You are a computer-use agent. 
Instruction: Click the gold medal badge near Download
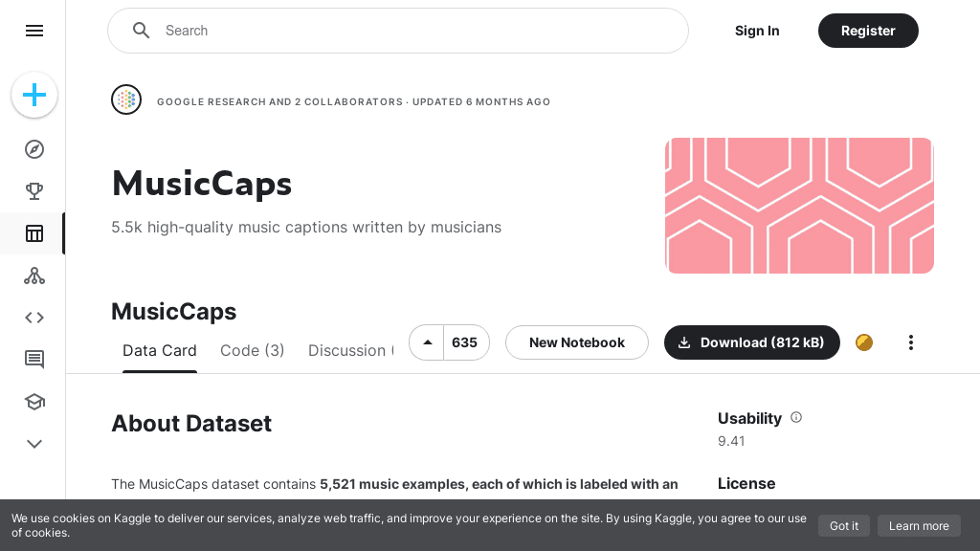(x=864, y=342)
